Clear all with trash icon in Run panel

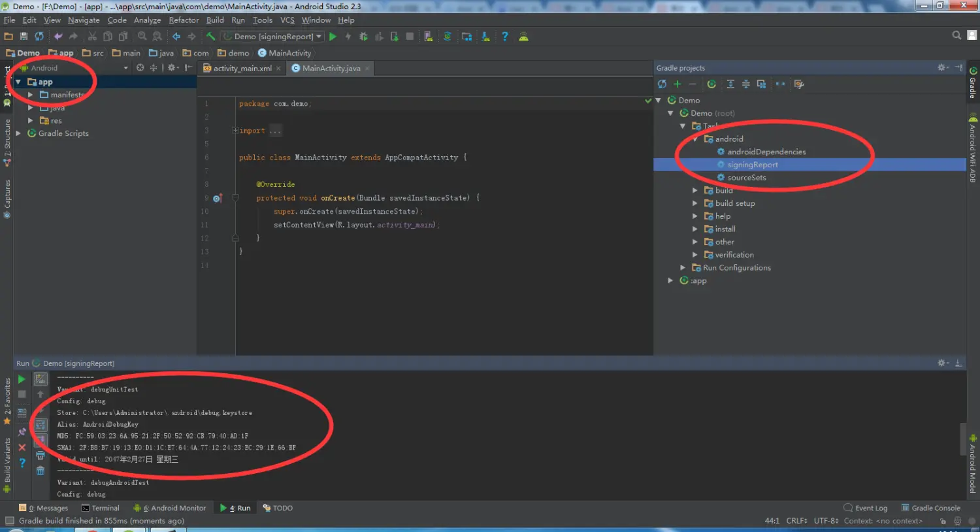[41, 471]
